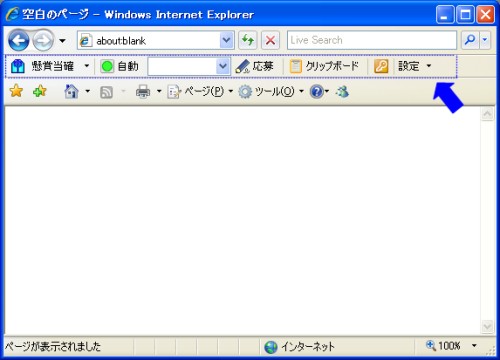Click the IE logo in title bar
500x360 pixels.
pyautogui.click(x=13, y=14)
